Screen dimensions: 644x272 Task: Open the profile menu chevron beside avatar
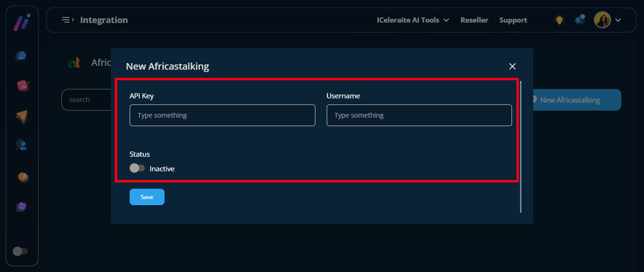pyautogui.click(x=618, y=20)
